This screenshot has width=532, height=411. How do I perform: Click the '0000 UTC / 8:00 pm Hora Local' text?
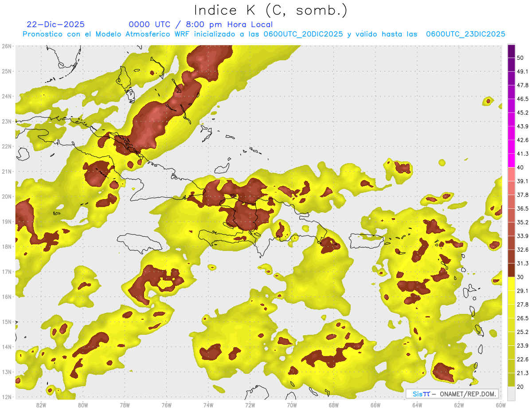pos(200,24)
